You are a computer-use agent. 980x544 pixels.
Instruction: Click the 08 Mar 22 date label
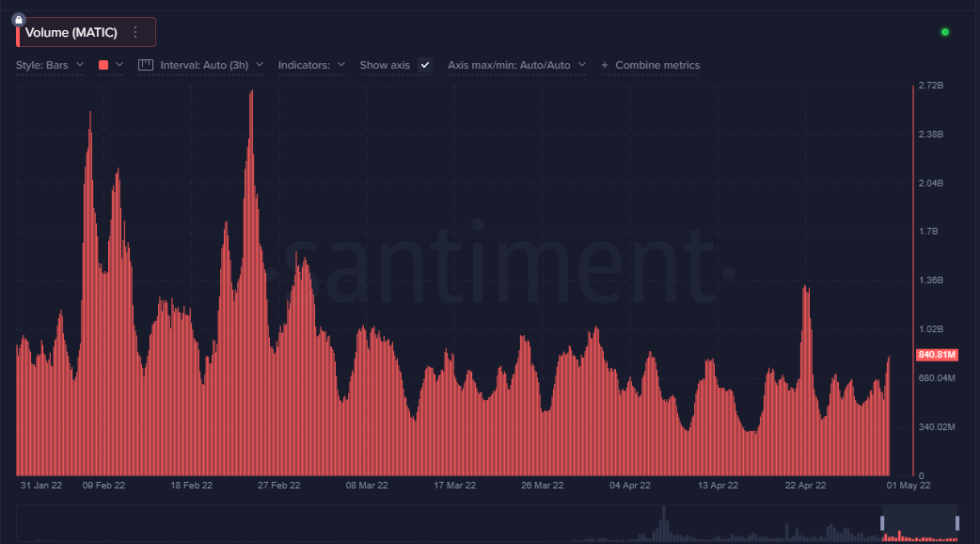pyautogui.click(x=367, y=486)
